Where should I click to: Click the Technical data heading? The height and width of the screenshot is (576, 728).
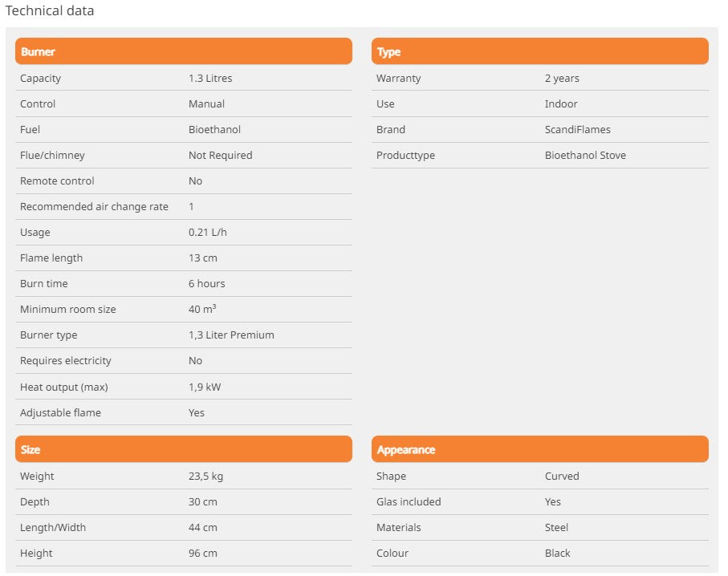(x=50, y=11)
